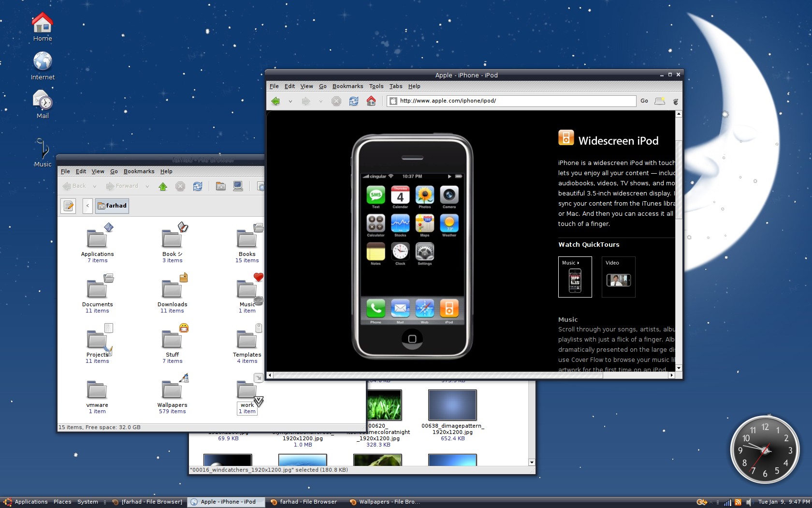This screenshot has width=812, height=508.
Task: Select 00638_dimagepattern wallpaper thumbnail
Action: [x=452, y=405]
